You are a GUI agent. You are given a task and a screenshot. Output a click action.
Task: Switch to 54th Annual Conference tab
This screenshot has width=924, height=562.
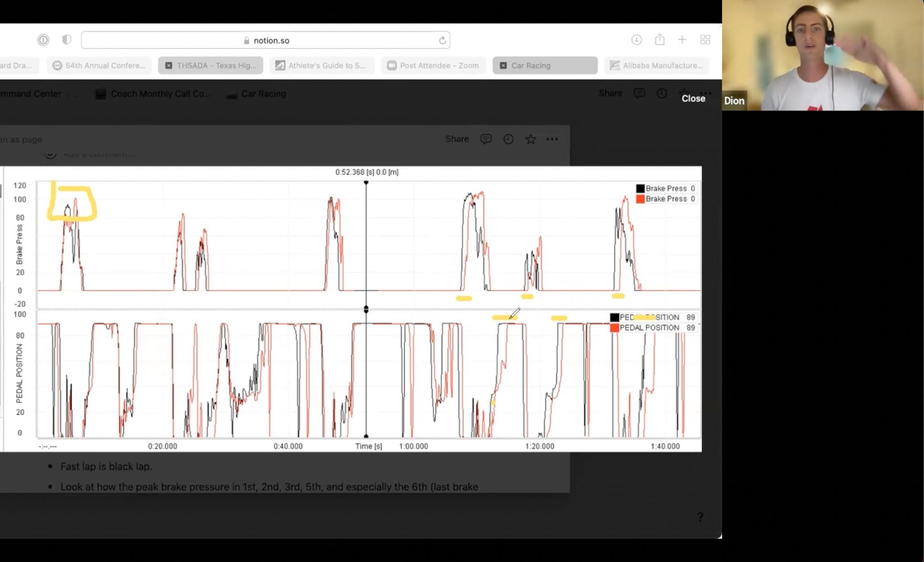tap(99, 65)
